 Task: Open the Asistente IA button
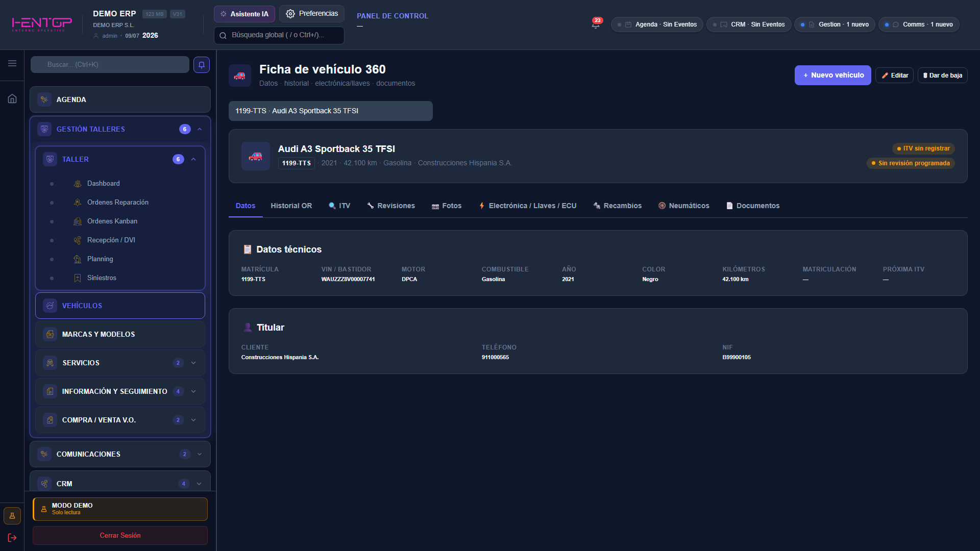[244, 14]
